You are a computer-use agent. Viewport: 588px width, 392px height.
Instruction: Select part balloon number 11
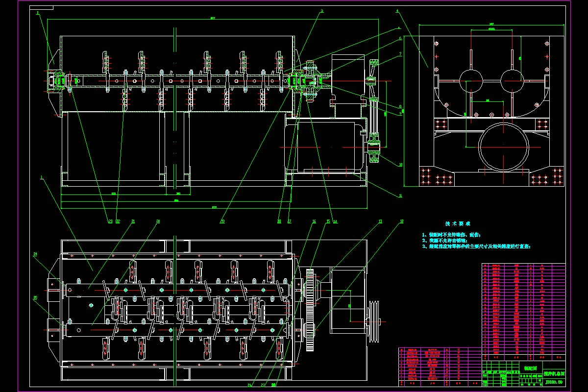[x=400, y=196]
